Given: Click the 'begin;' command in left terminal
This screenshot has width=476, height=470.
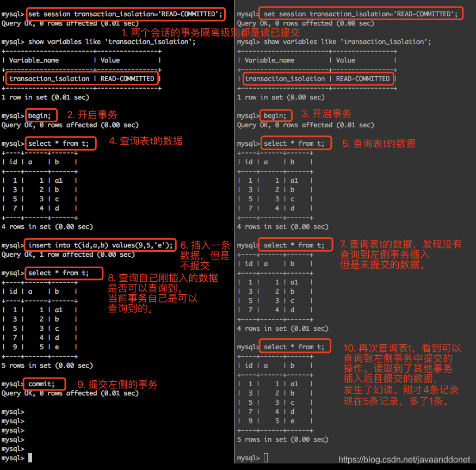Looking at the screenshot, I should [40, 116].
